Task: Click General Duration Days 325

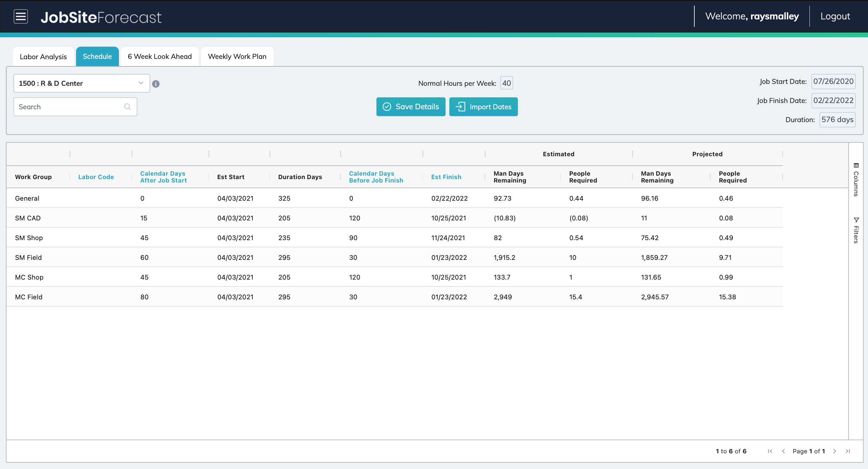Action: point(284,198)
